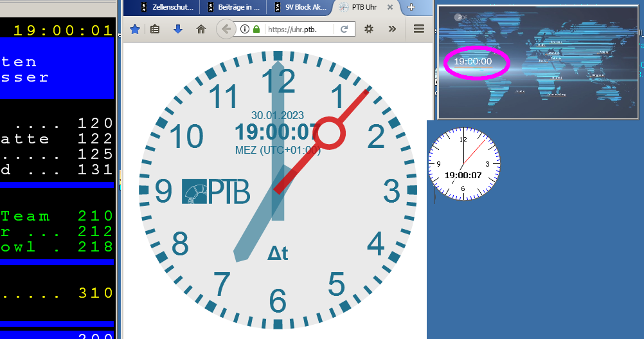Click the numeral 12 on PTB clock face
The height and width of the screenshot is (339, 644).
[x=278, y=81]
